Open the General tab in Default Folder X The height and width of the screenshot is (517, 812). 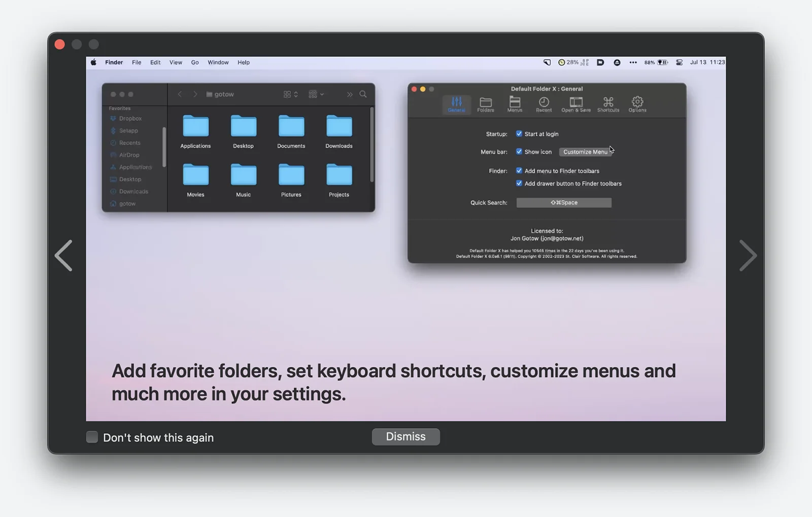coord(456,104)
